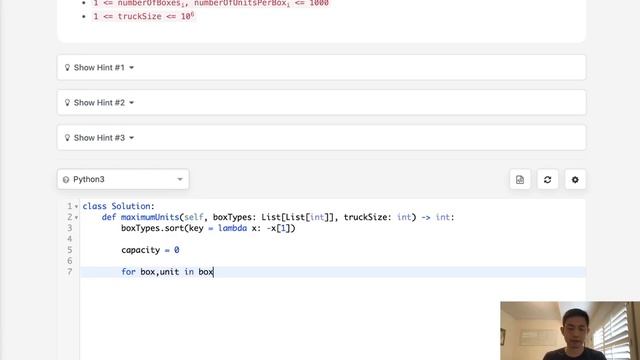Click the 'boxTypes.sort' line of code

(x=208, y=228)
